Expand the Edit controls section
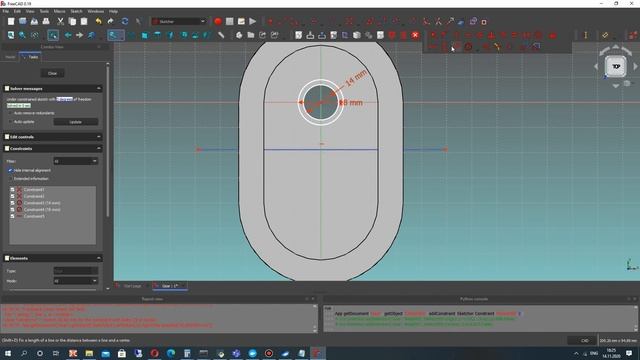The height and width of the screenshot is (360, 640). click(99, 137)
